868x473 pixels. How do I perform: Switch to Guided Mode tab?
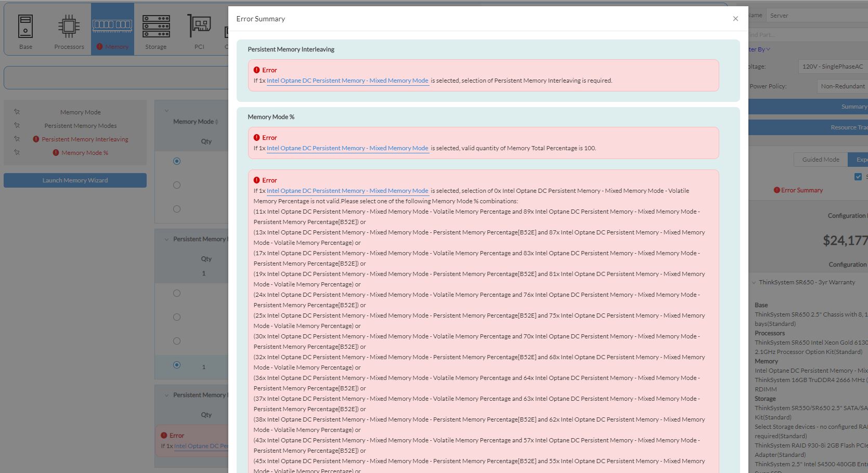tap(821, 160)
